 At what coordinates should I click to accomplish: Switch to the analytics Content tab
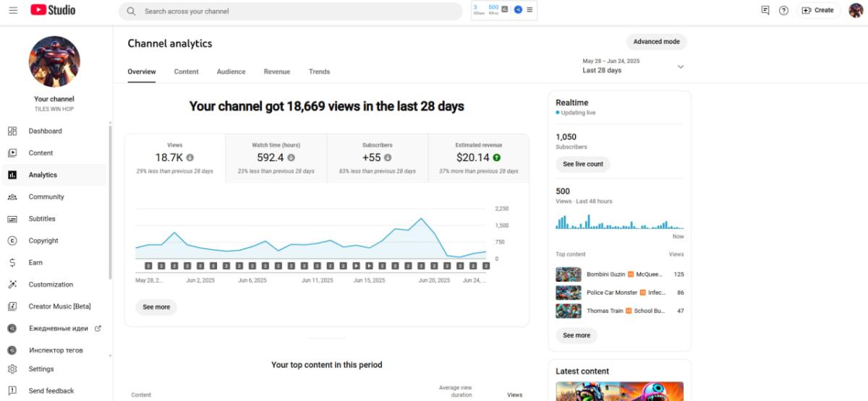pyautogui.click(x=187, y=72)
